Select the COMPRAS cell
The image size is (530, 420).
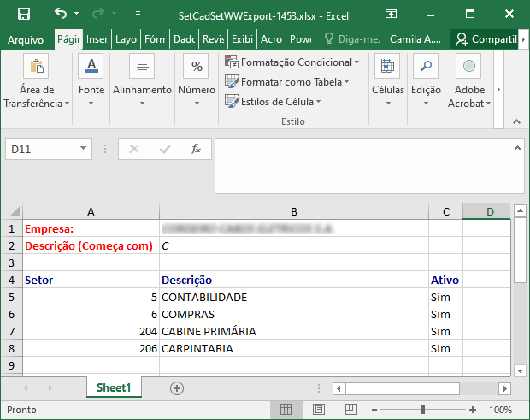pos(294,315)
